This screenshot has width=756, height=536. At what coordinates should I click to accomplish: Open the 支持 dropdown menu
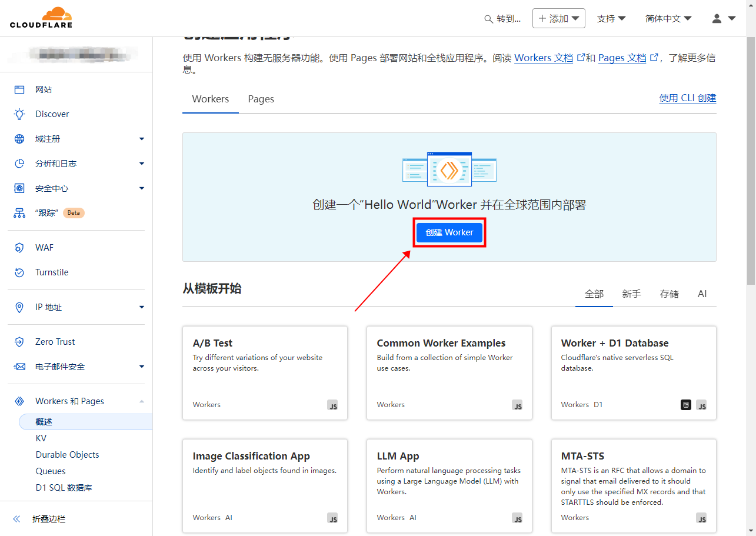click(611, 18)
